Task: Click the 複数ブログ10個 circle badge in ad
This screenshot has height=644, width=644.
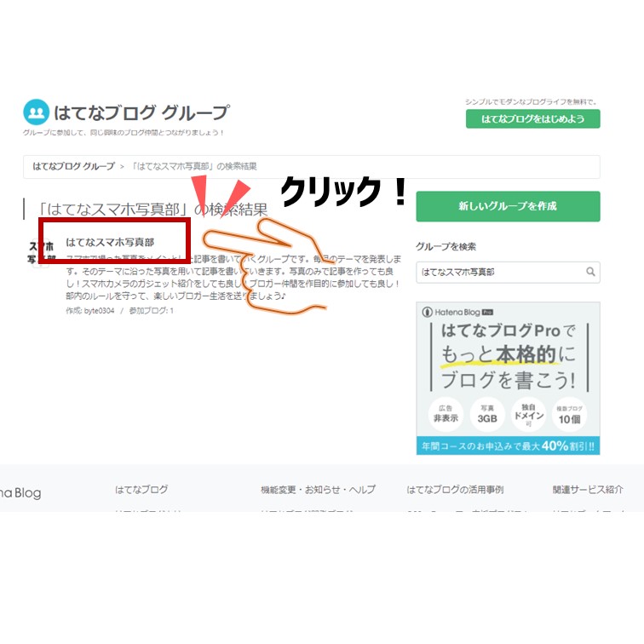Action: 569,414
